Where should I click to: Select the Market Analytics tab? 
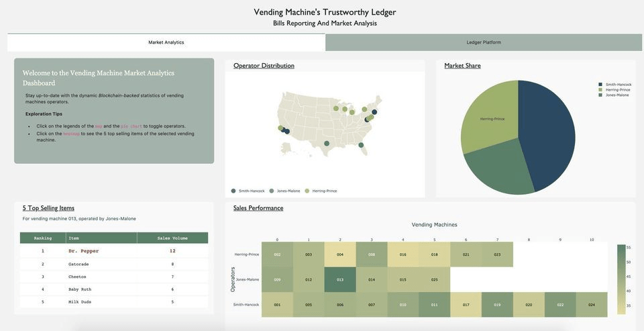tap(166, 42)
